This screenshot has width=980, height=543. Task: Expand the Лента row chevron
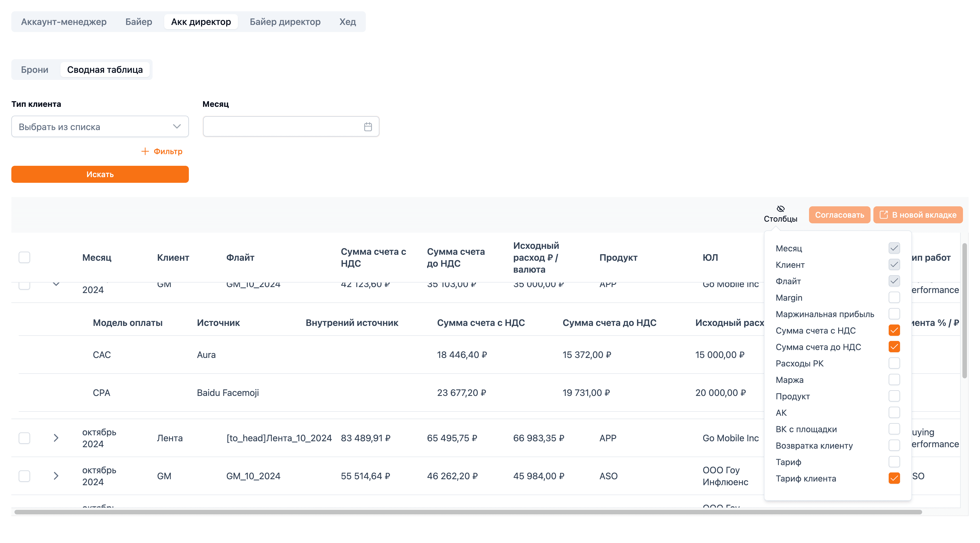click(x=56, y=438)
